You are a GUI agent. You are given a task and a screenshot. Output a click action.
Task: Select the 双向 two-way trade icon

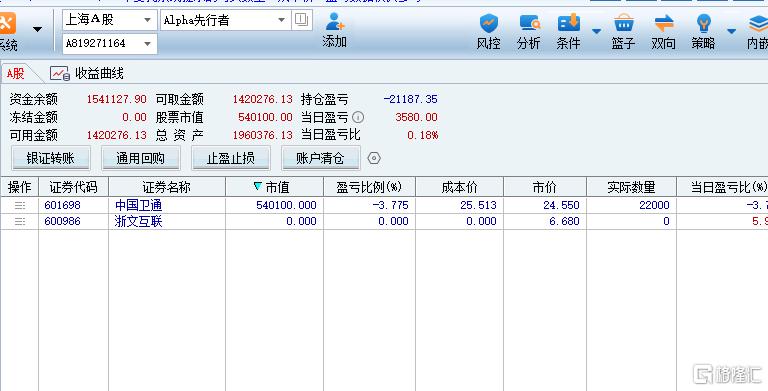point(664,32)
